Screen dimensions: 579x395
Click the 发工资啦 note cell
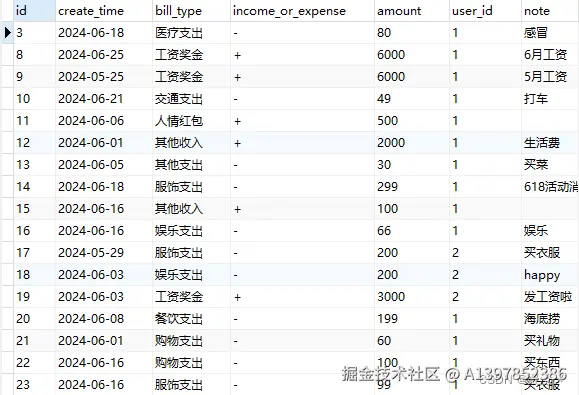coord(550,296)
